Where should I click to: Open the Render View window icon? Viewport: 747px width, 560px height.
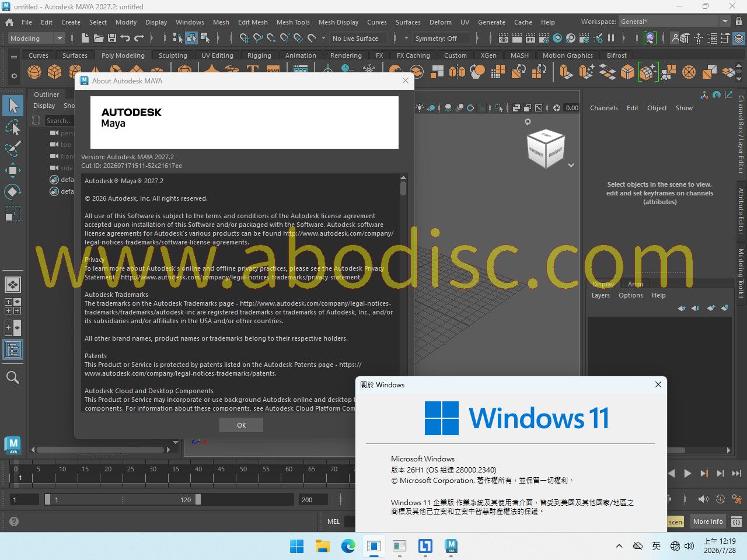pyautogui.click(x=503, y=38)
